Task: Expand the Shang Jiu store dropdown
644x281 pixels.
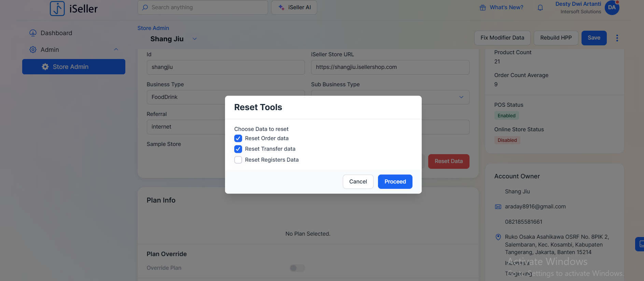Action: (195, 39)
